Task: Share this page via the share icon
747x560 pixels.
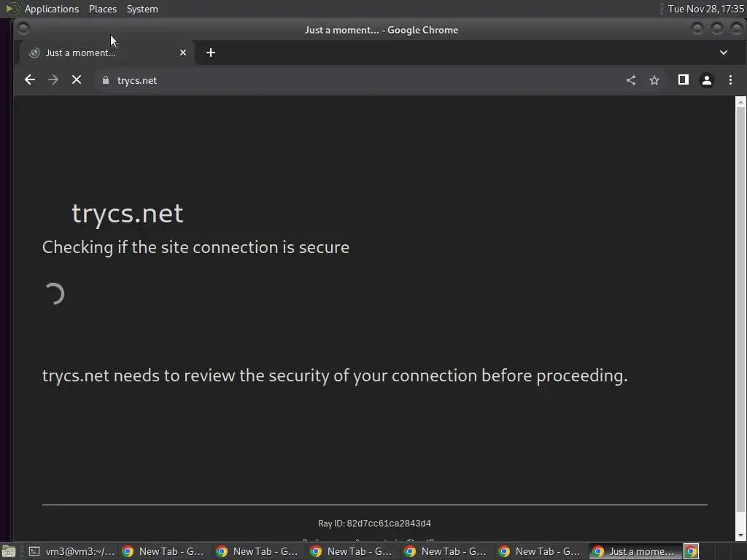Action: pyautogui.click(x=631, y=80)
